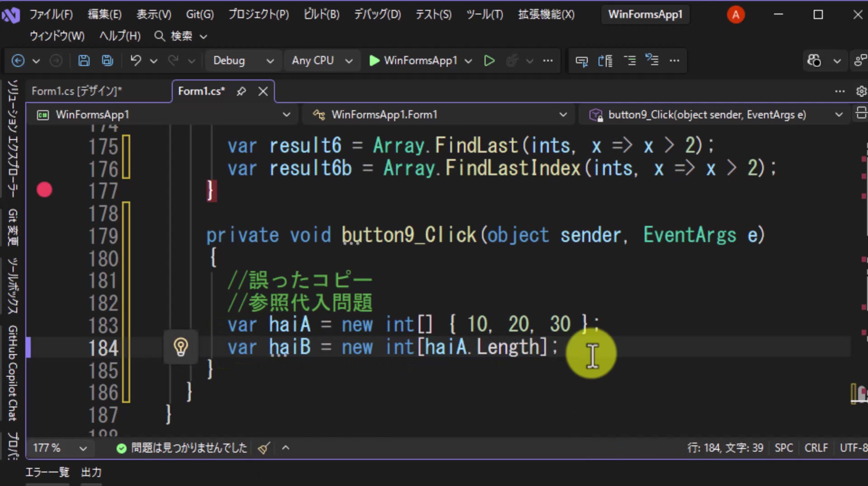Save all files with the double floppy icon
The height and width of the screenshot is (486, 868).
107,61
